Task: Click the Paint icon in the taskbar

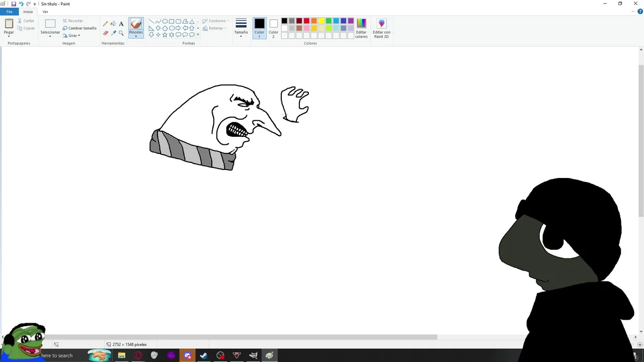Action: [270, 355]
